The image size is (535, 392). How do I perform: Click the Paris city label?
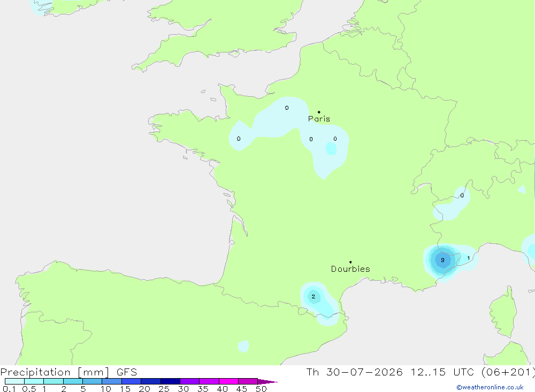[319, 119]
